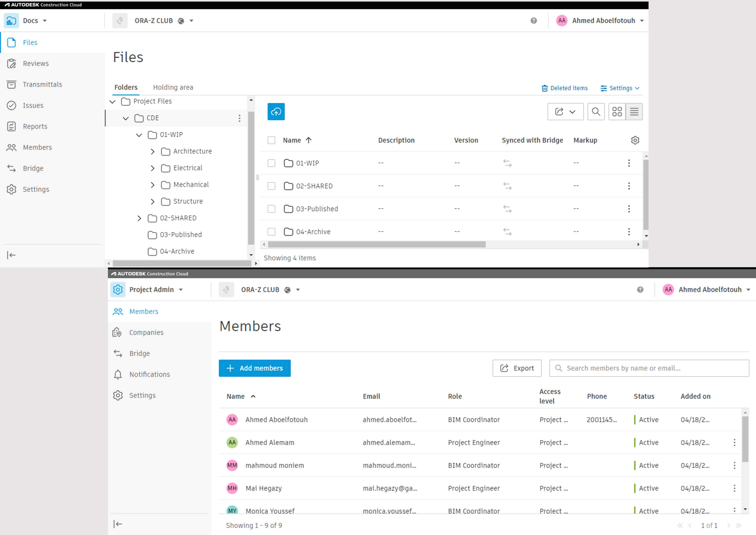The width and height of the screenshot is (756, 535).
Task: Collapse the Docs left sidebar
Action: pyautogui.click(x=11, y=255)
